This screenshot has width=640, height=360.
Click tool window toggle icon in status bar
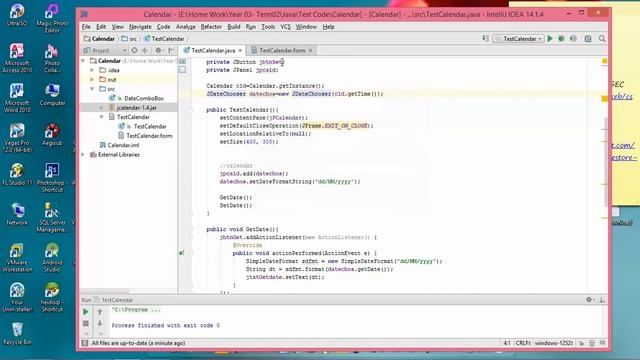point(84,343)
